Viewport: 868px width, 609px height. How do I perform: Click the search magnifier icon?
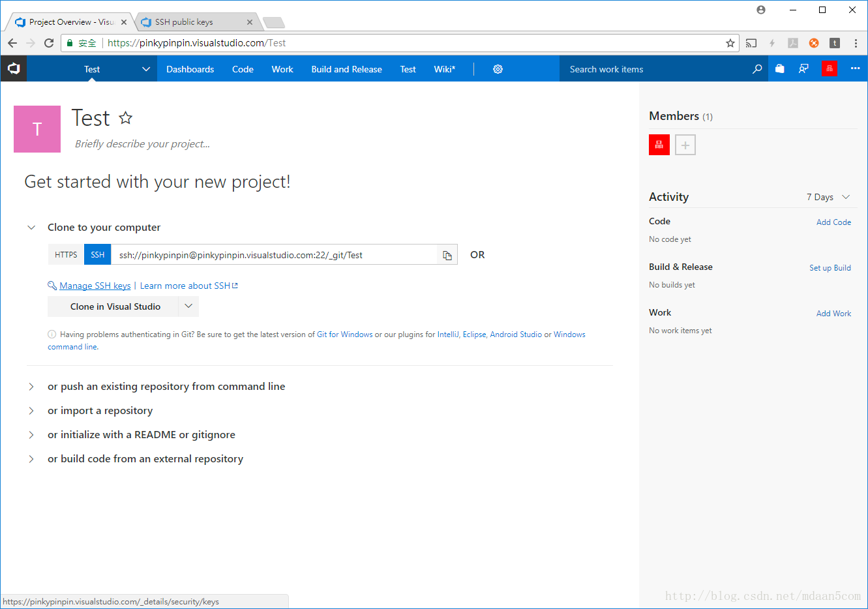757,68
